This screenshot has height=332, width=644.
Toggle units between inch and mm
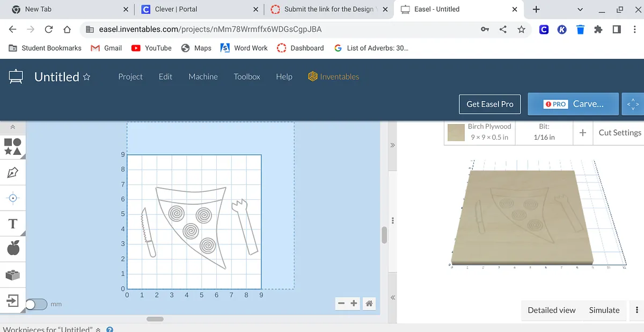tap(36, 304)
